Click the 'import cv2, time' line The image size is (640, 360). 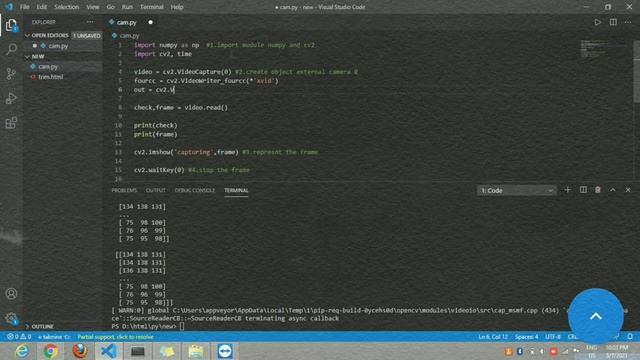[163, 54]
